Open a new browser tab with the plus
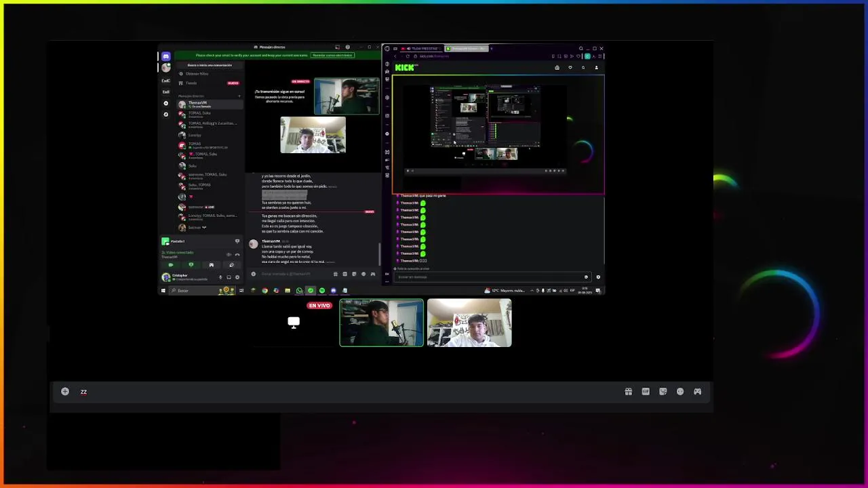Screen dimensions: 868x488 (491, 49)
